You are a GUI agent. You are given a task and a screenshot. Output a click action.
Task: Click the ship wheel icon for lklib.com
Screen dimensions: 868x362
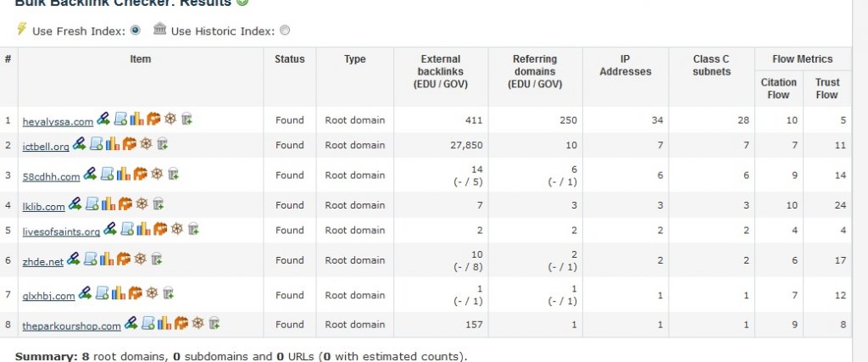[142, 203]
